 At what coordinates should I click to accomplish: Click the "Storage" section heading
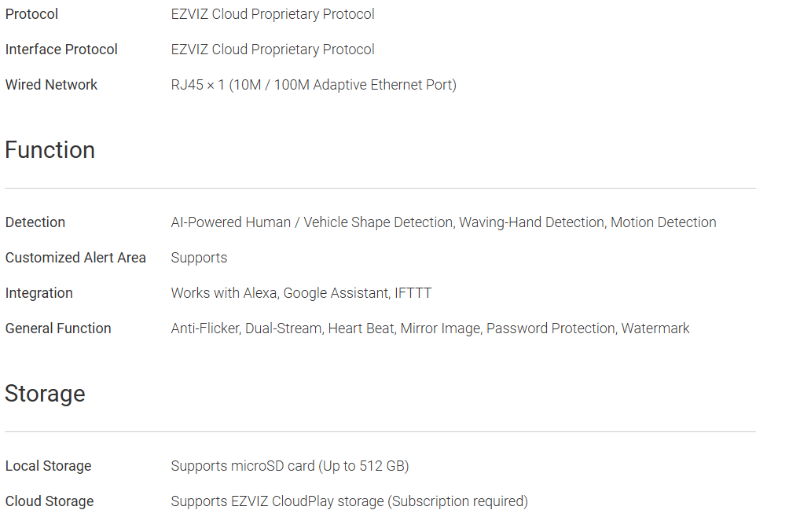pyautogui.click(x=45, y=394)
